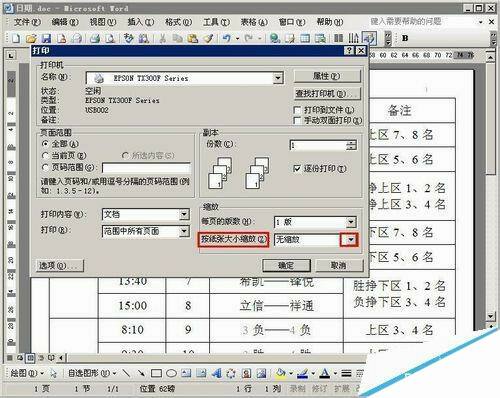This screenshot has height=398, width=500.
Task: Open the 格式 menu
Action: click(179, 22)
